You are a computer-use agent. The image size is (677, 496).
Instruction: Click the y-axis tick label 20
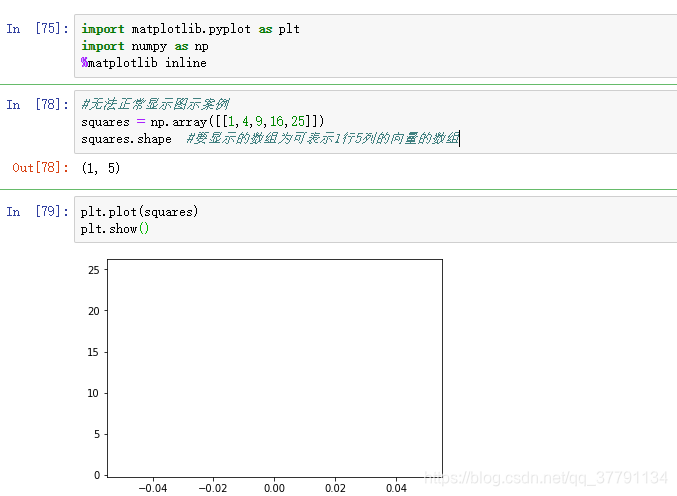(94, 311)
